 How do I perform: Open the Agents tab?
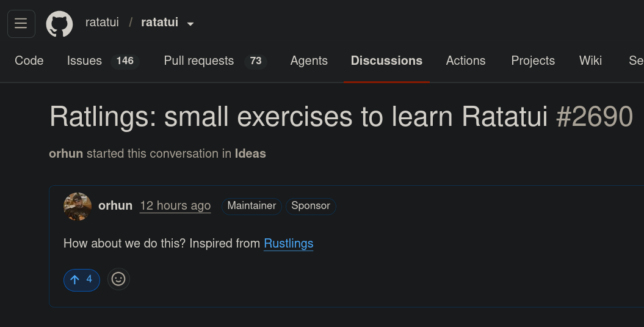click(x=309, y=61)
